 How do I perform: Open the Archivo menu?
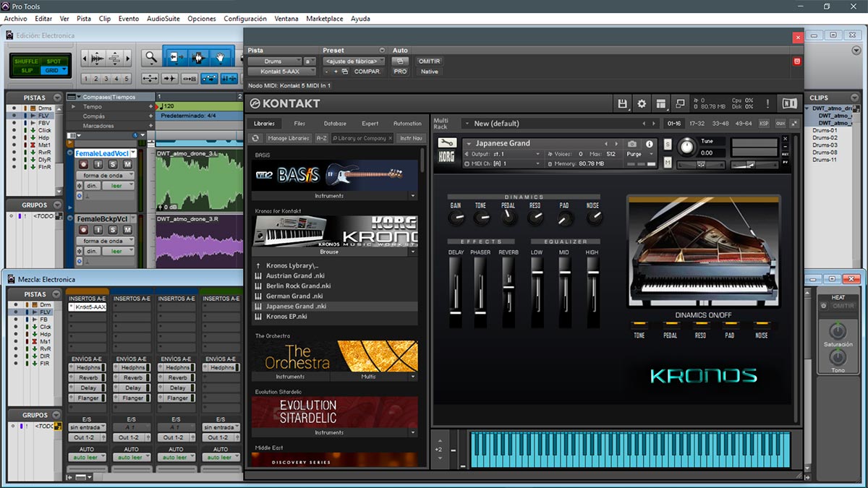click(x=15, y=18)
